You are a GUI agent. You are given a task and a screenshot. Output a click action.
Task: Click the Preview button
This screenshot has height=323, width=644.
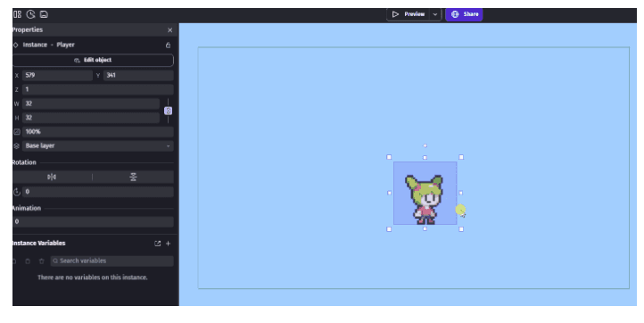409,14
